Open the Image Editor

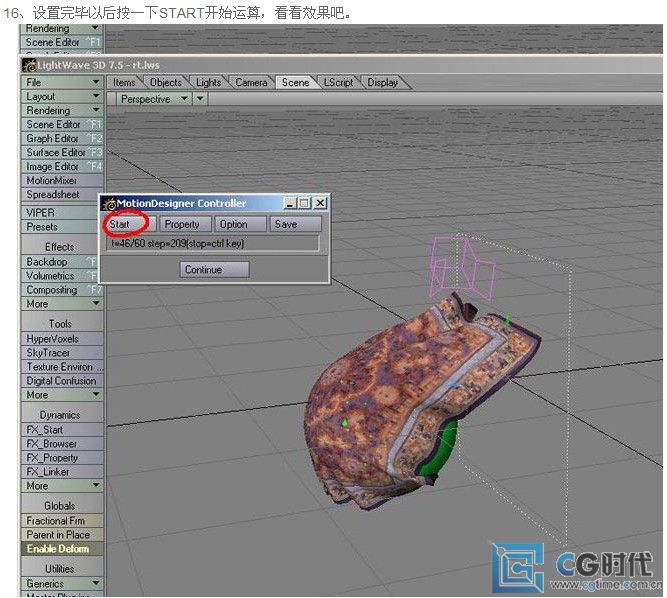(x=62, y=166)
